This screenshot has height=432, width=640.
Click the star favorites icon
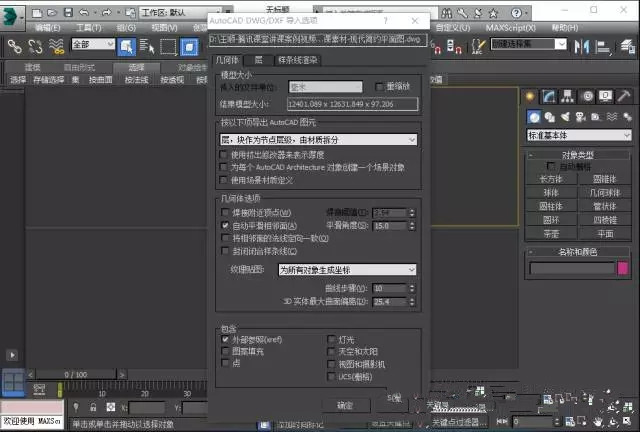click(493, 13)
